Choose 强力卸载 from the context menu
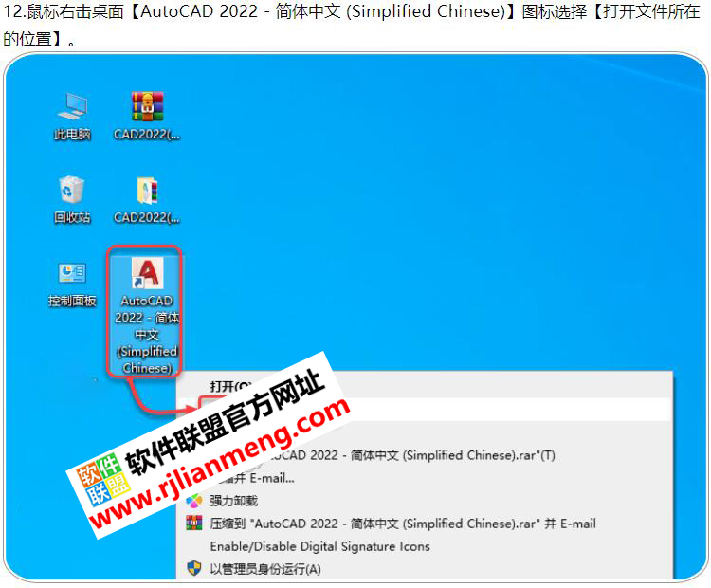The width and height of the screenshot is (711, 588). coord(233,501)
